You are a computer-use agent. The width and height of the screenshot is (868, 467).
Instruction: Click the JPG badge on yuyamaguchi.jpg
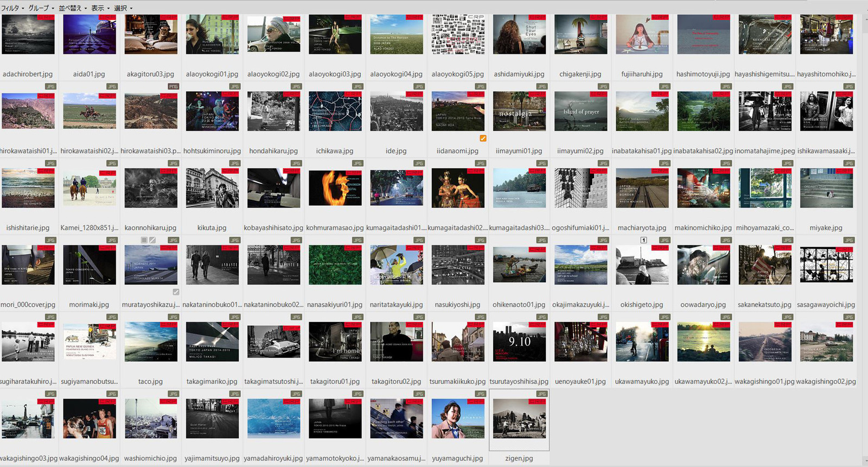click(480, 394)
